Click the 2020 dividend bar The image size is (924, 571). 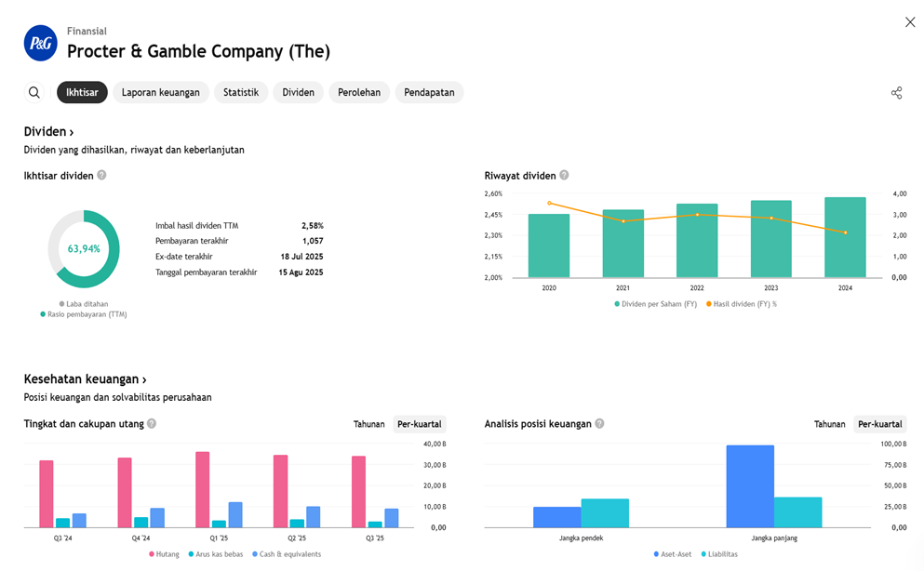tap(549, 246)
